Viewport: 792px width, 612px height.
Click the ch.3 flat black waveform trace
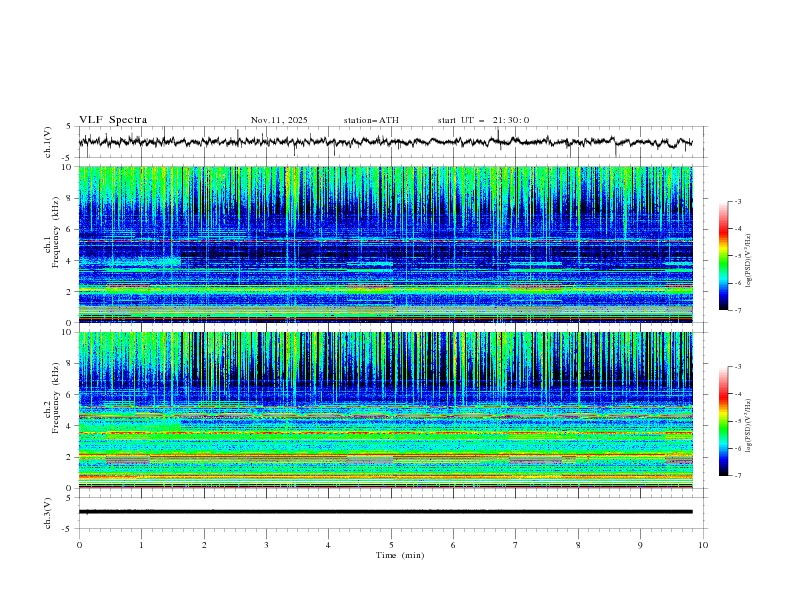385,512
